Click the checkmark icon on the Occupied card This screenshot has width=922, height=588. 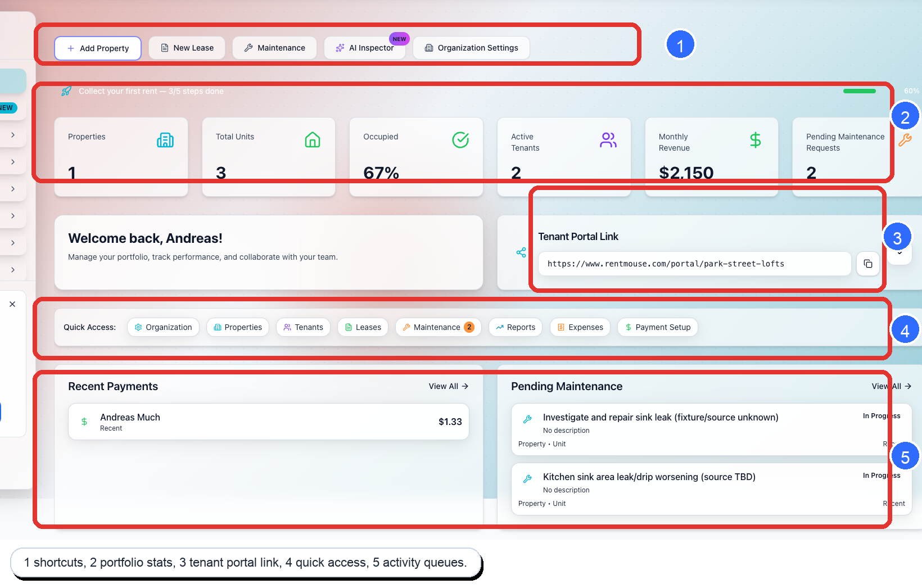coord(460,140)
